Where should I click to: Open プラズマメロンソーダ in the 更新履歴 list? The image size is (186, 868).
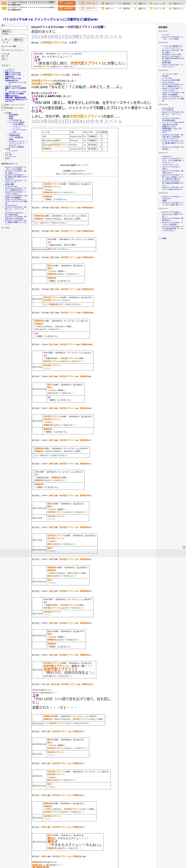point(170,165)
